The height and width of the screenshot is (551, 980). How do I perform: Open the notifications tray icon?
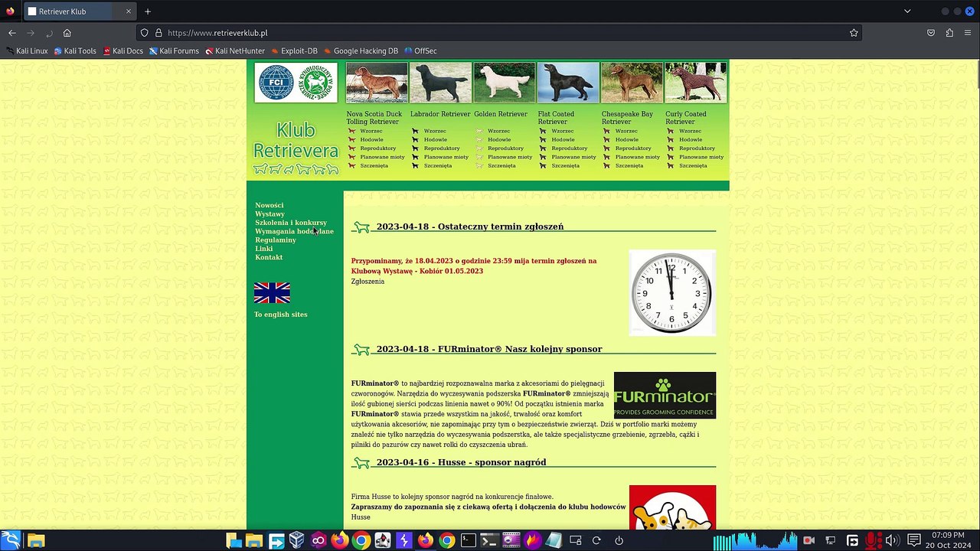coord(913,540)
